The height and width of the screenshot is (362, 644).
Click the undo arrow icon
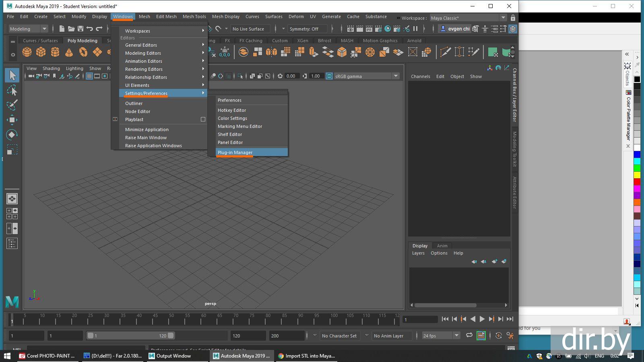click(x=90, y=29)
